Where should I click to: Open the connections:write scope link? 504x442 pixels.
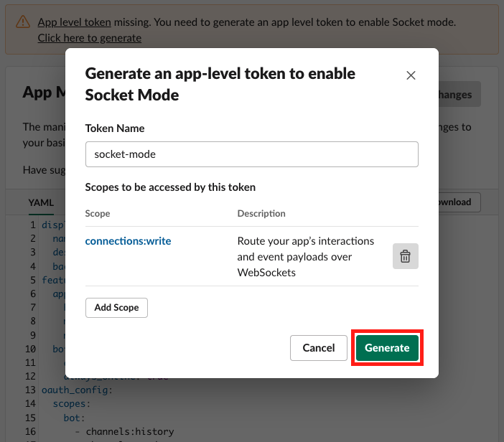[128, 241]
